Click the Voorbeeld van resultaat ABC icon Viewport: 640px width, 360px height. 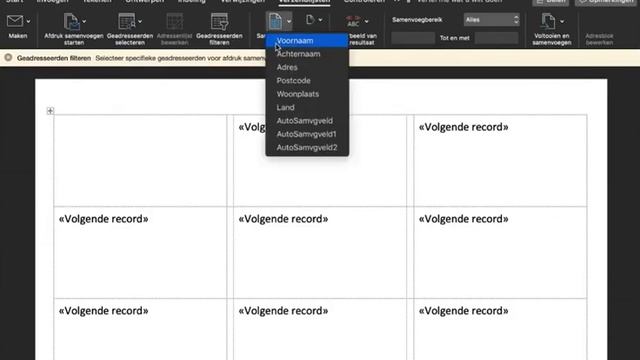coord(353,21)
